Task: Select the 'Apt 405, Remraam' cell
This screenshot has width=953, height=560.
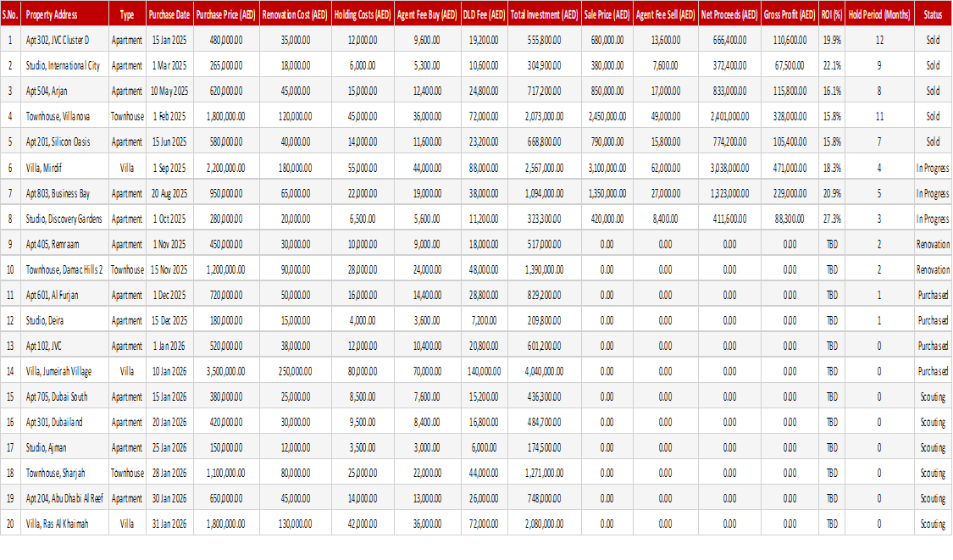Action: point(64,245)
